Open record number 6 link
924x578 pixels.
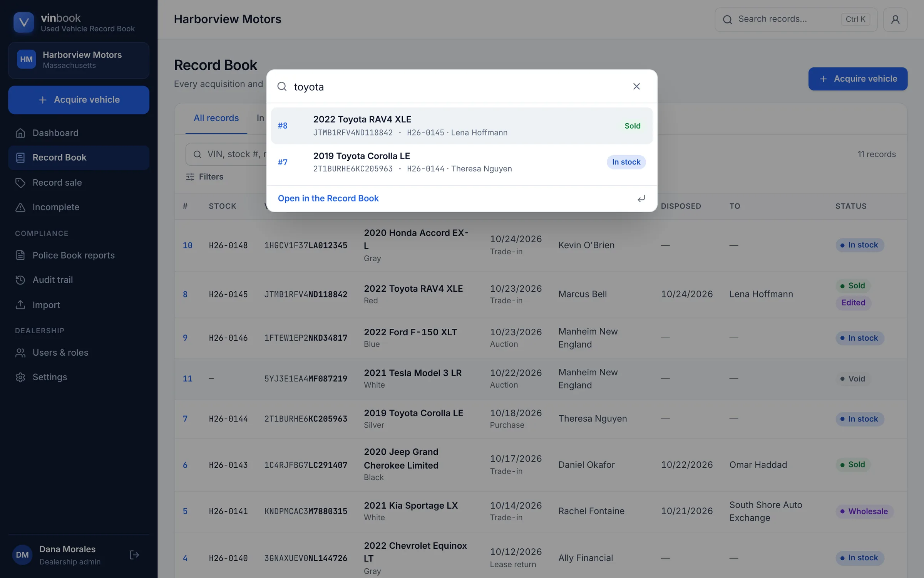point(185,465)
